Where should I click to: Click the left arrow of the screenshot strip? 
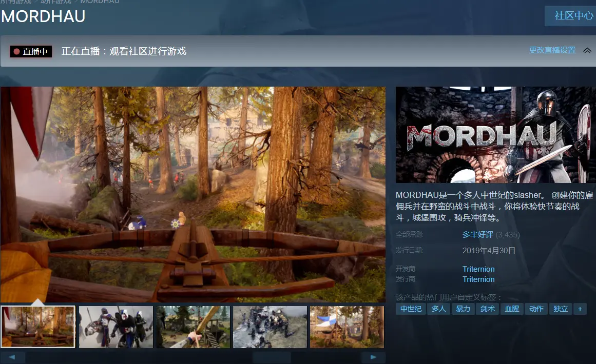pos(12,357)
